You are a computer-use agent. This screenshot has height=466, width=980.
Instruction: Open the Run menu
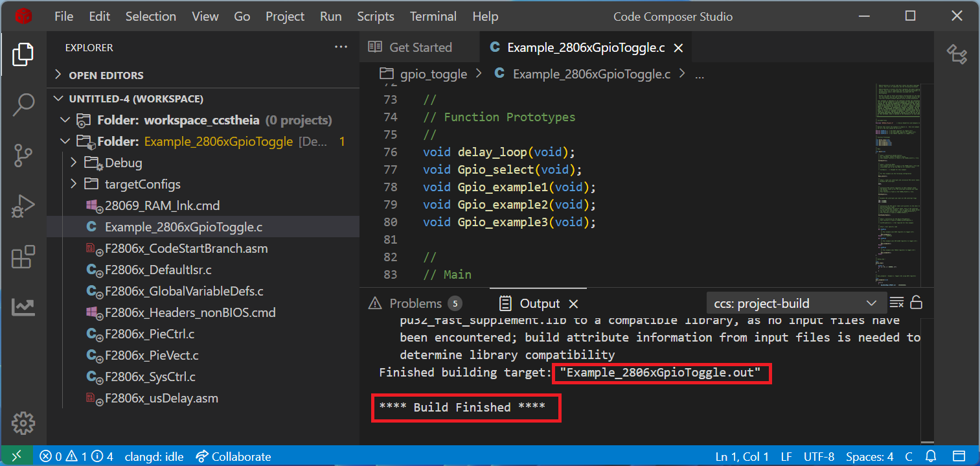tap(331, 17)
